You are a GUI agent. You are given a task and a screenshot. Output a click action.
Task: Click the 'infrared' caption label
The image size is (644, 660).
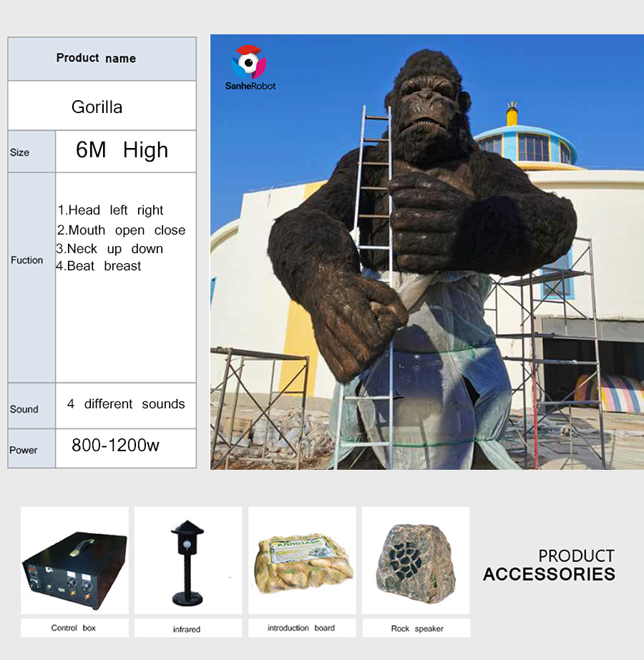(x=187, y=629)
